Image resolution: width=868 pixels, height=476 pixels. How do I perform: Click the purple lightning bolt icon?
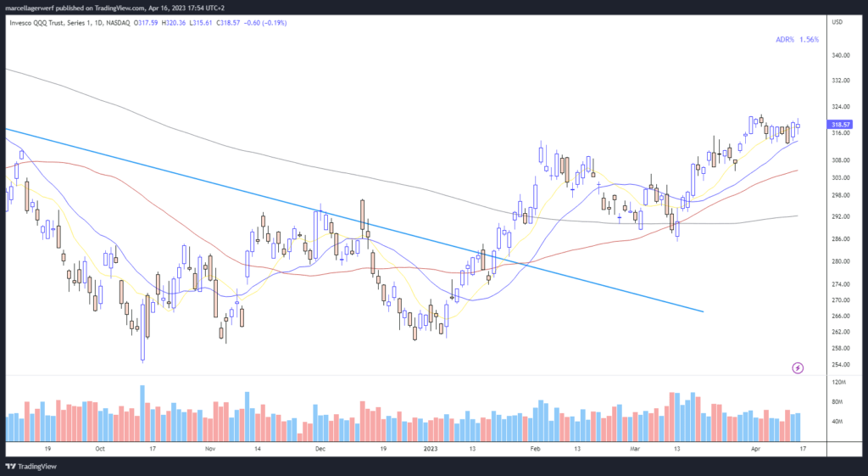(798, 368)
